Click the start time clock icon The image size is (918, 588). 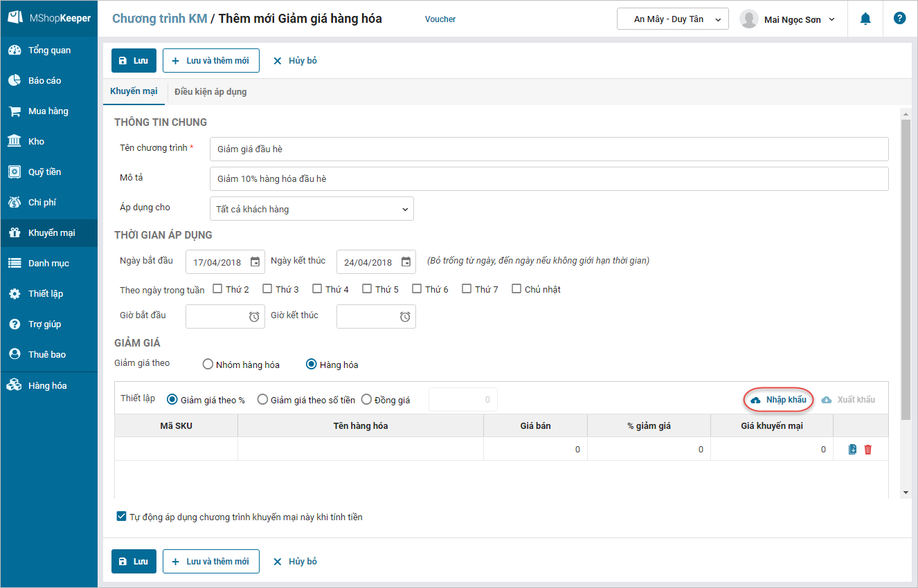(254, 316)
